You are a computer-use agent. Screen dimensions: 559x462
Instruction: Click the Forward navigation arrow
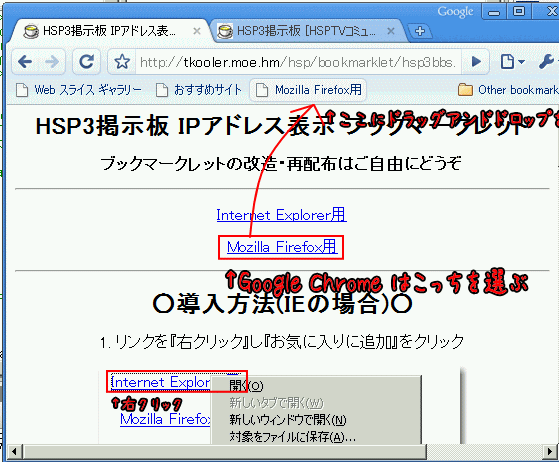pos(52,62)
